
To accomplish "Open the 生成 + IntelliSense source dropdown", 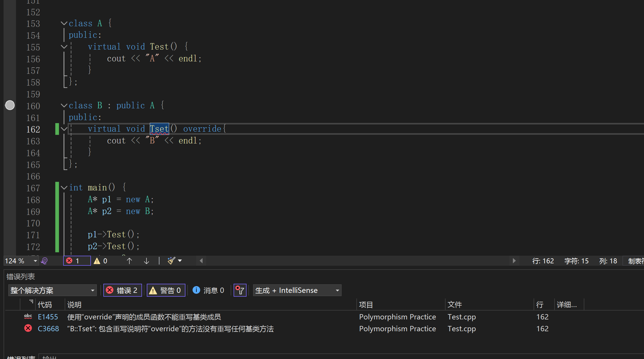I will (297, 291).
